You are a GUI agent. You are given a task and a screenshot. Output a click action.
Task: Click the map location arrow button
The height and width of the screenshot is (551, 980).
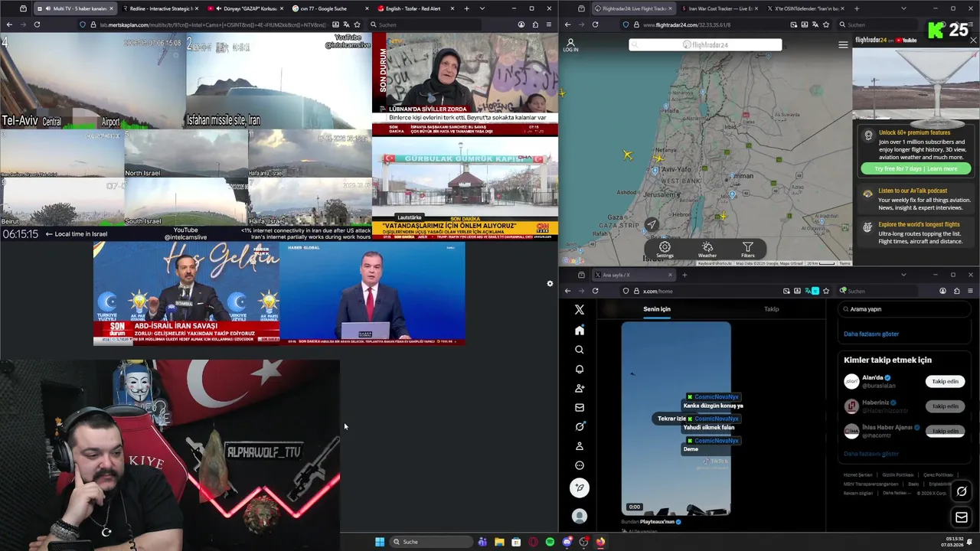651,224
